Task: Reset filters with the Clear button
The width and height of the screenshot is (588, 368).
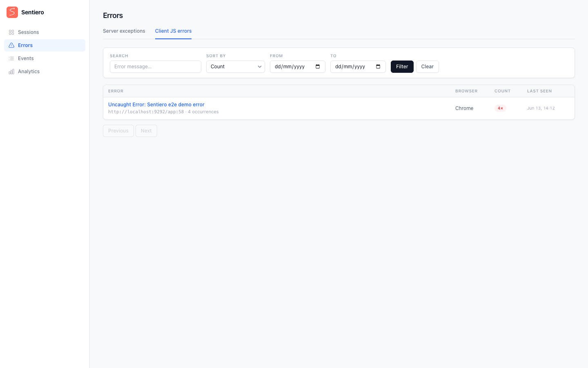Action: click(428, 67)
